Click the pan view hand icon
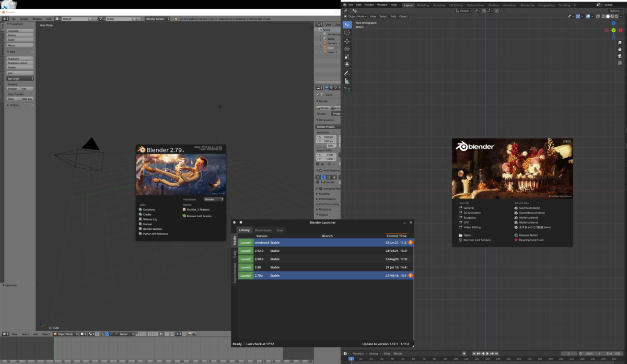The height and width of the screenshot is (364, 627). 620,49
